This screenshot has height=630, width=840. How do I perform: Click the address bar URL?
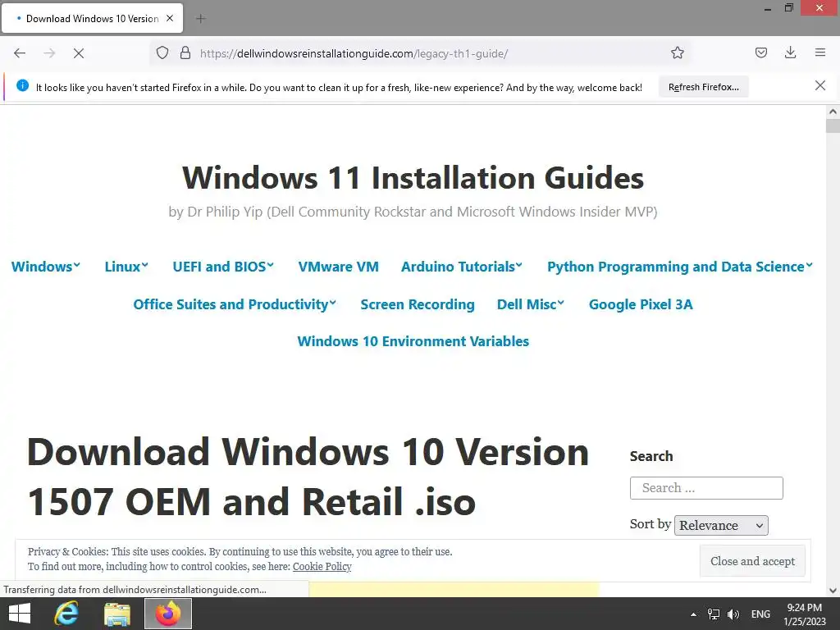(354, 53)
